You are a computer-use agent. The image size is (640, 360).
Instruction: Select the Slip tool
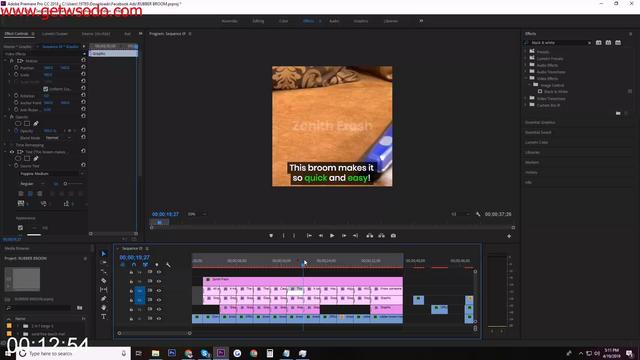click(x=104, y=289)
